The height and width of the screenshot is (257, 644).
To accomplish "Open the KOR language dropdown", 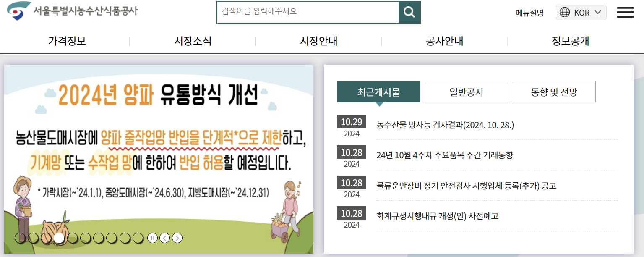I will point(581,13).
